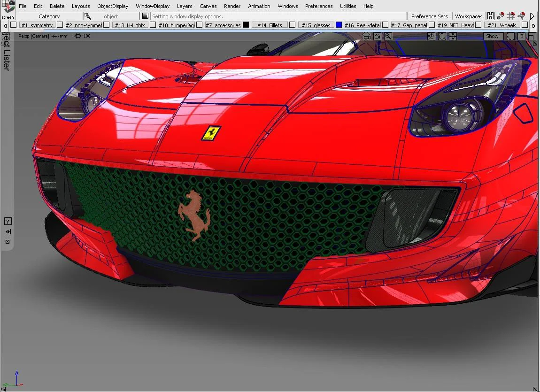Open the File menu
Viewport: 540px width, 392px height.
point(23,6)
